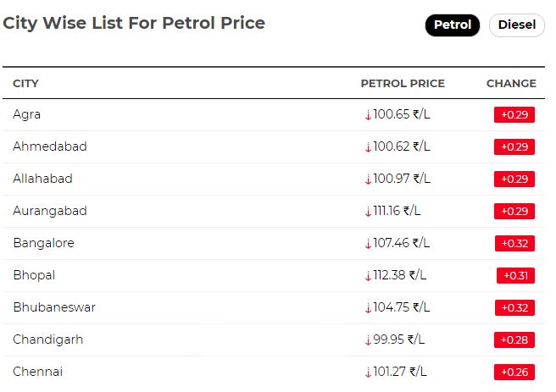
Task: Open the Bhubaneswar city link
Action: [54, 307]
